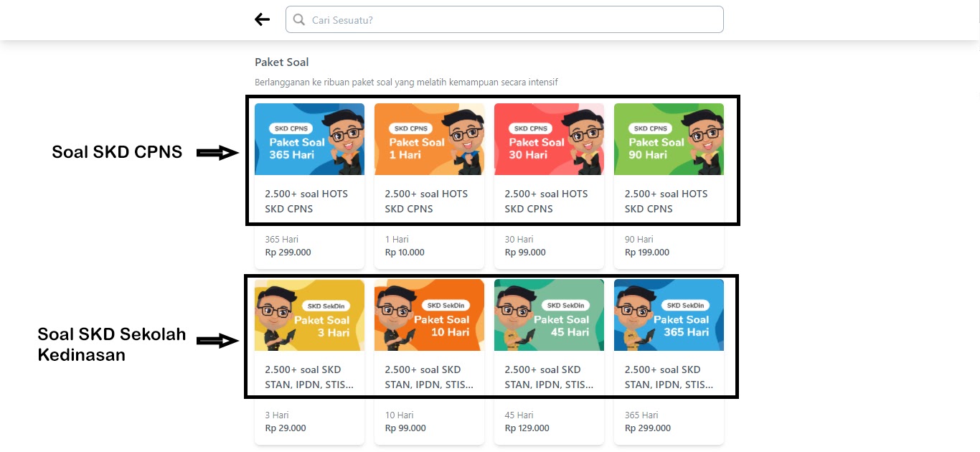Click the '1 Hari' duration label
Viewport: 980px width, 452px height.
[397, 240]
